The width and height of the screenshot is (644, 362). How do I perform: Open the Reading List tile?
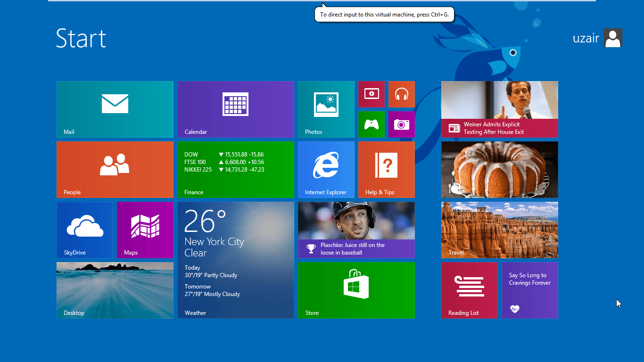click(470, 290)
